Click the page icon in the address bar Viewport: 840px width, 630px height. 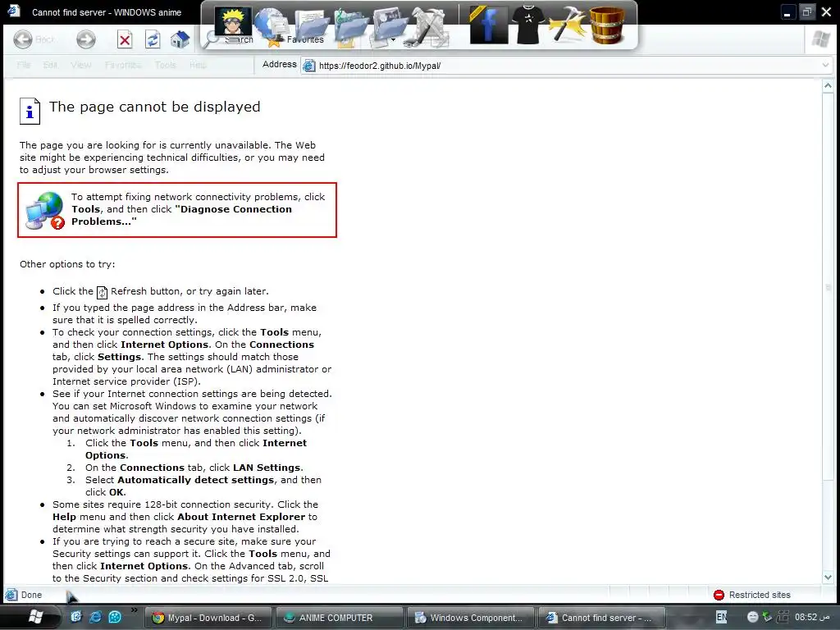[309, 66]
